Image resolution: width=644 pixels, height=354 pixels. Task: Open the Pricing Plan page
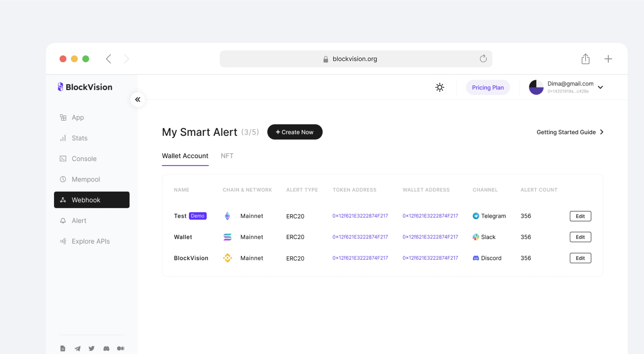coord(488,87)
